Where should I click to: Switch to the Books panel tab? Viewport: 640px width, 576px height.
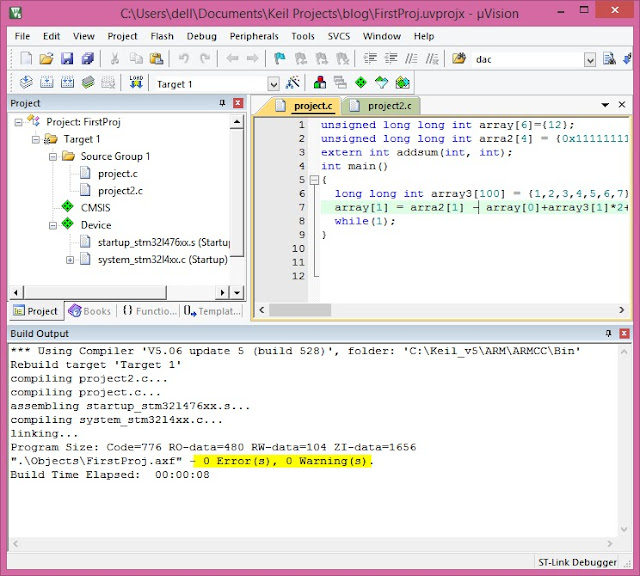[90, 311]
